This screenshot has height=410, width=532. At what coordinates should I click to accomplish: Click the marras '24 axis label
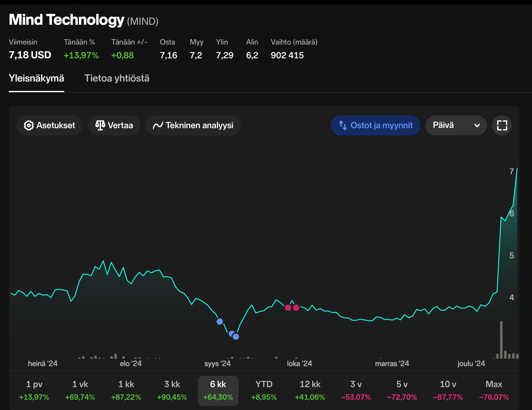392,364
